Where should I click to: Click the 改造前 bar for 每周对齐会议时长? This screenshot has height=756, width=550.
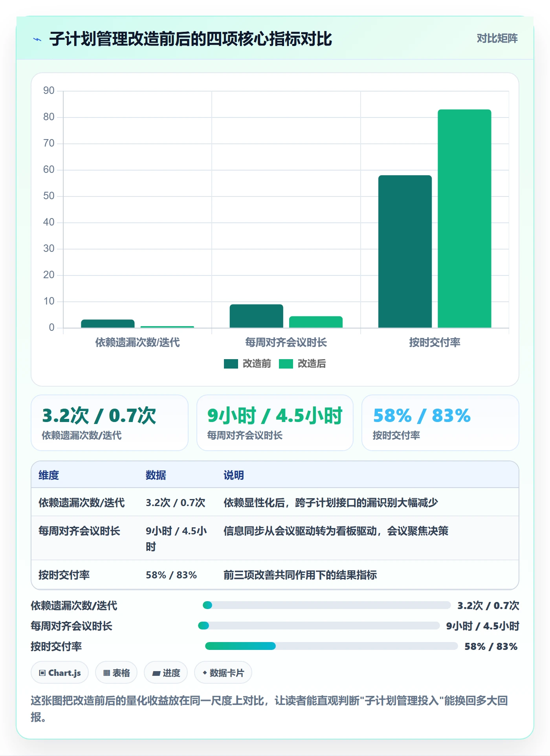click(x=257, y=316)
